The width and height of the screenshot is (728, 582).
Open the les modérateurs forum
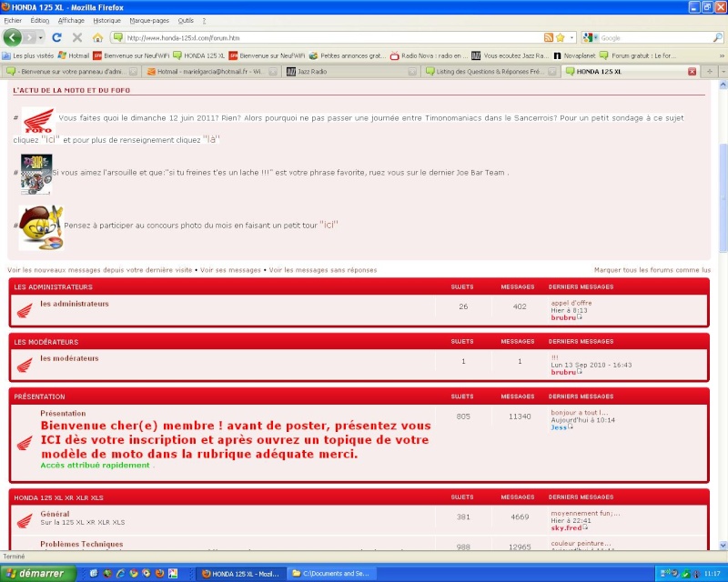click(69, 358)
